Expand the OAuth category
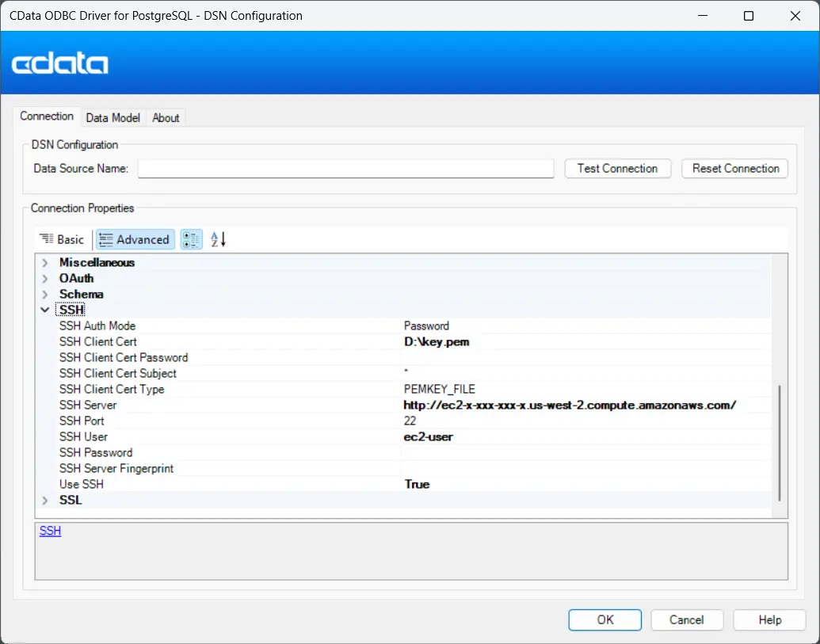 pyautogui.click(x=45, y=278)
